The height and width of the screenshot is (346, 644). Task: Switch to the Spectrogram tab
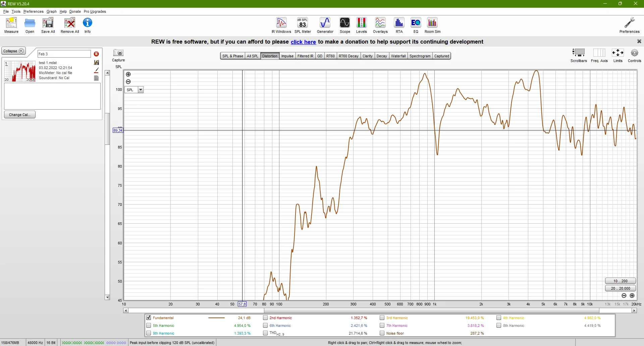(x=420, y=56)
